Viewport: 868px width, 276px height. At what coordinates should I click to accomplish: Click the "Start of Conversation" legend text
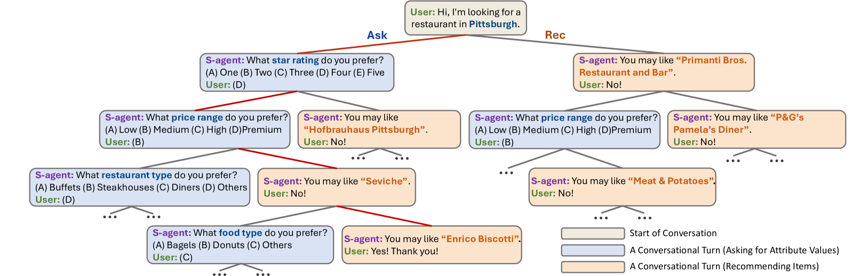673,233
